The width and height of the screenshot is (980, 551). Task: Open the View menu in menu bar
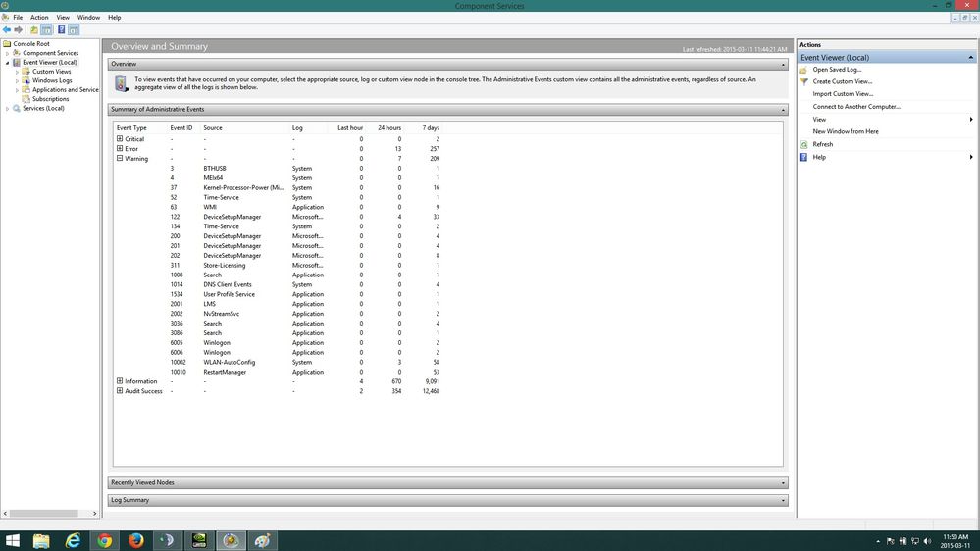point(63,18)
